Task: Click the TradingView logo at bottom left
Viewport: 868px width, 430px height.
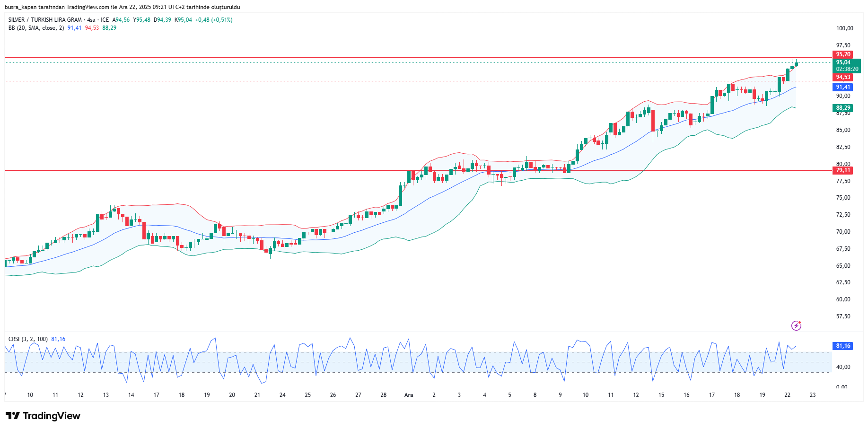Action: [x=43, y=416]
